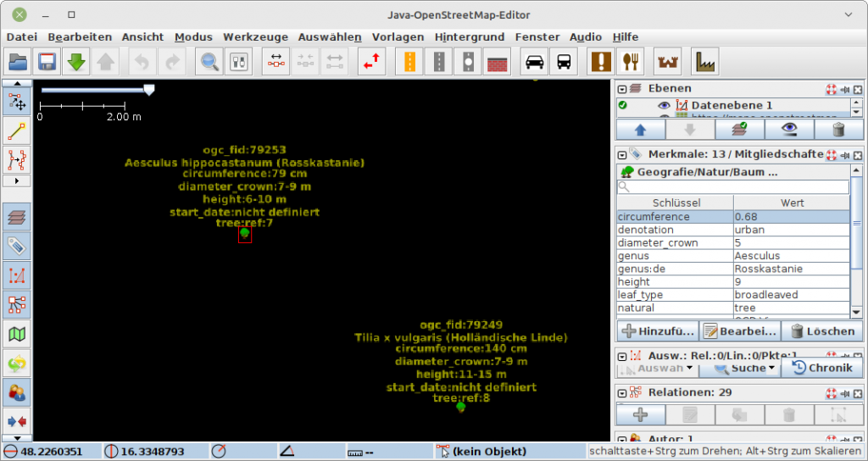Open the Hintergrund menu
868x461 pixels.
click(x=469, y=36)
